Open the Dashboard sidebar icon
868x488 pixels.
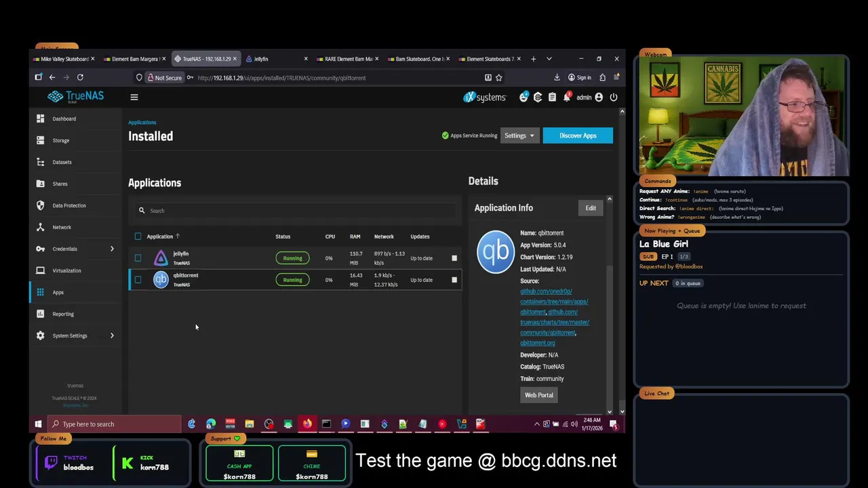click(x=40, y=119)
